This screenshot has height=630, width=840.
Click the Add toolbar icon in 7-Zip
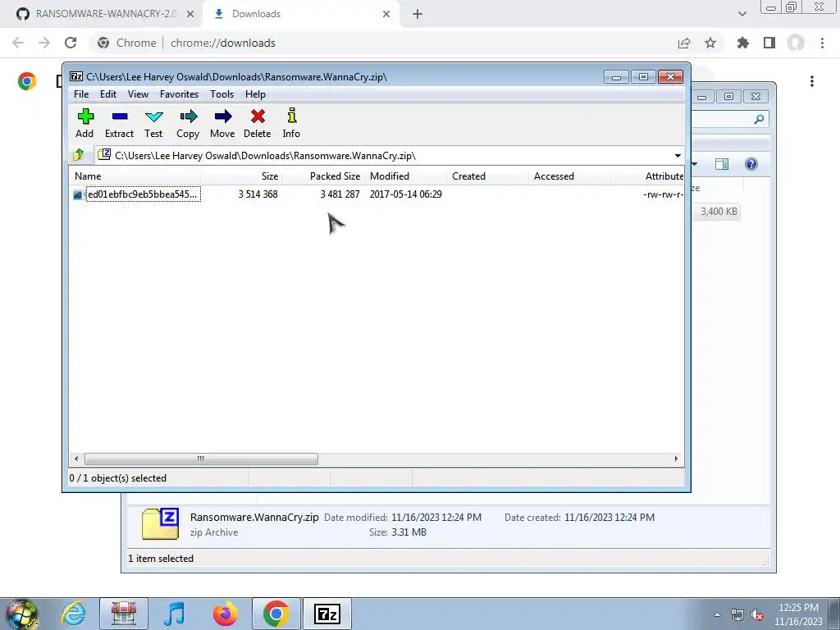coord(84,123)
